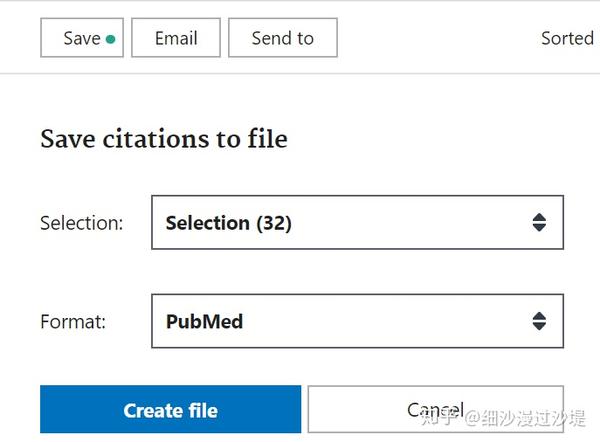The width and height of the screenshot is (600, 442).
Task: Click the Save button in the toolbar
Action: pyautogui.click(x=82, y=38)
